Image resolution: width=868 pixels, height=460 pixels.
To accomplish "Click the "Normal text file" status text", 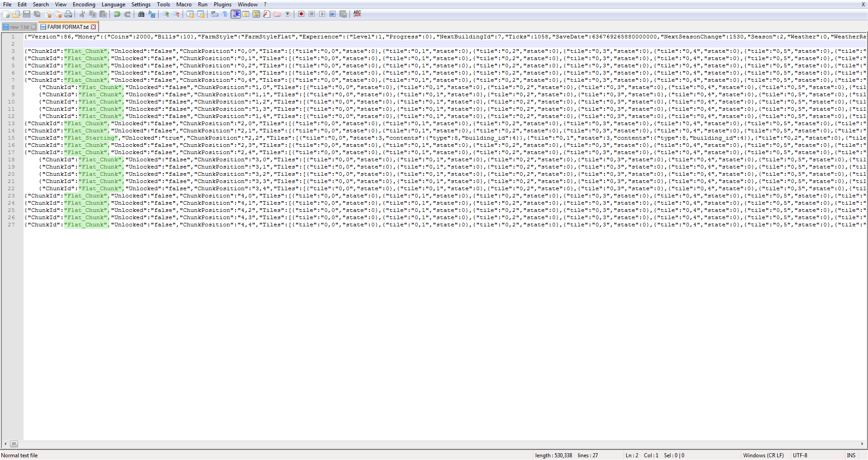I will coord(19,455).
